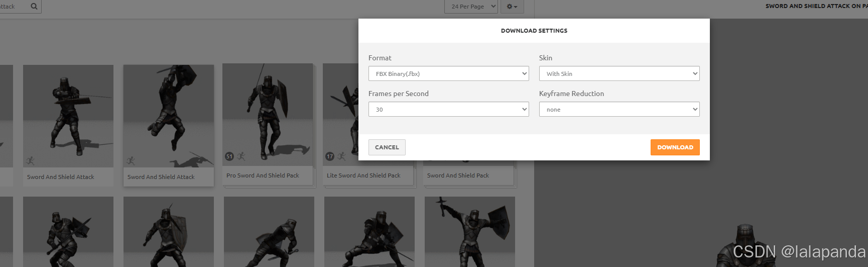Click the 51 badge on Pro Sword And Shield Pack
Viewport: 868px width, 267px height.
229,156
